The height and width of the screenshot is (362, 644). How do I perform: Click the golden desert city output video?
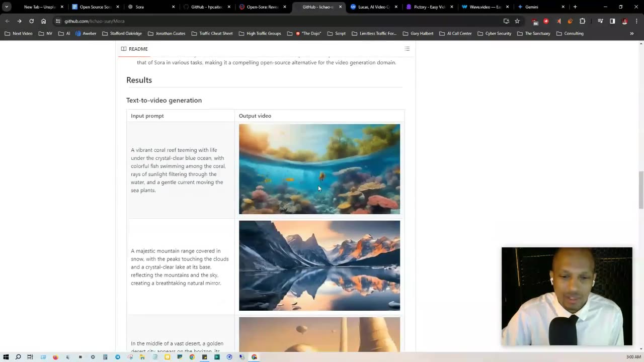319,334
